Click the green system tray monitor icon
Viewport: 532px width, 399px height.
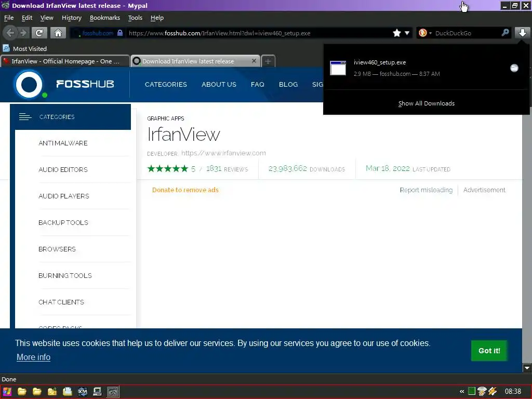pos(472,391)
